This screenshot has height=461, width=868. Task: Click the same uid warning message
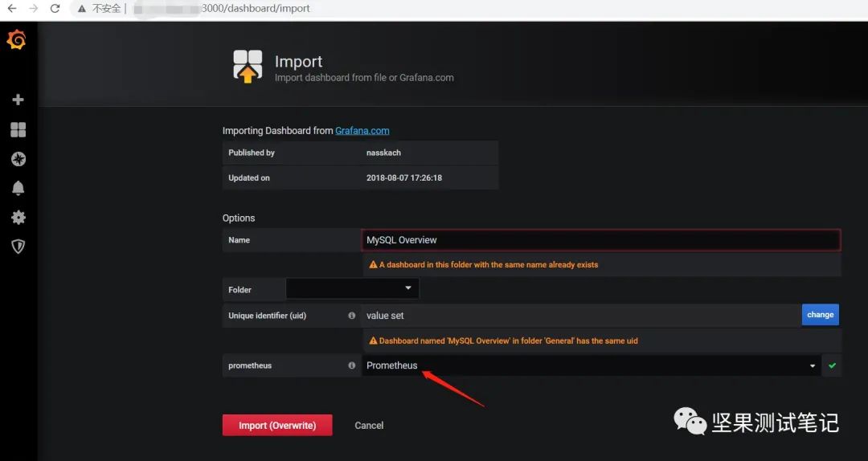click(503, 341)
